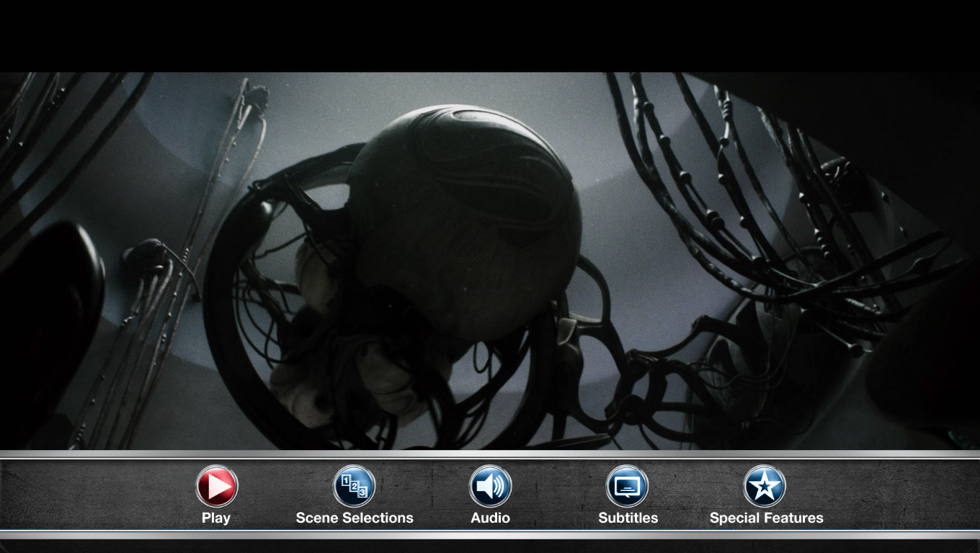Image resolution: width=980 pixels, height=553 pixels.
Task: Open the Scene Selections text label
Action: pyautogui.click(x=355, y=518)
